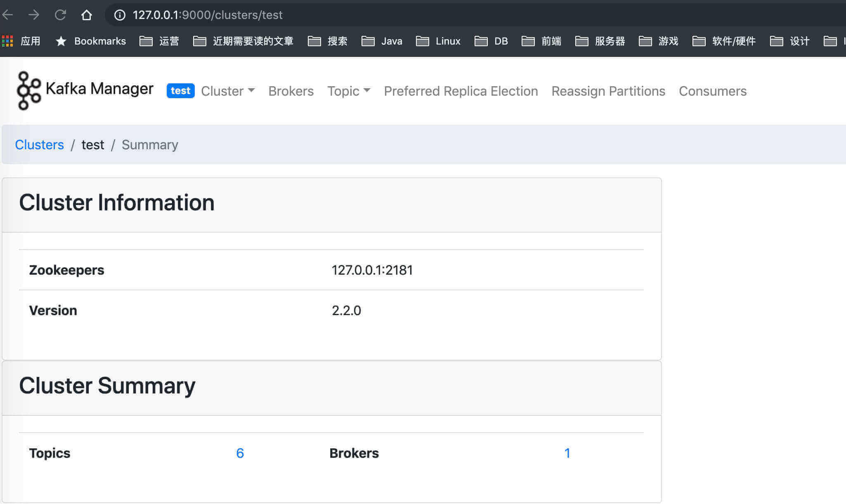846x504 pixels.
Task: Click the Clusters breadcrumb link
Action: point(39,145)
